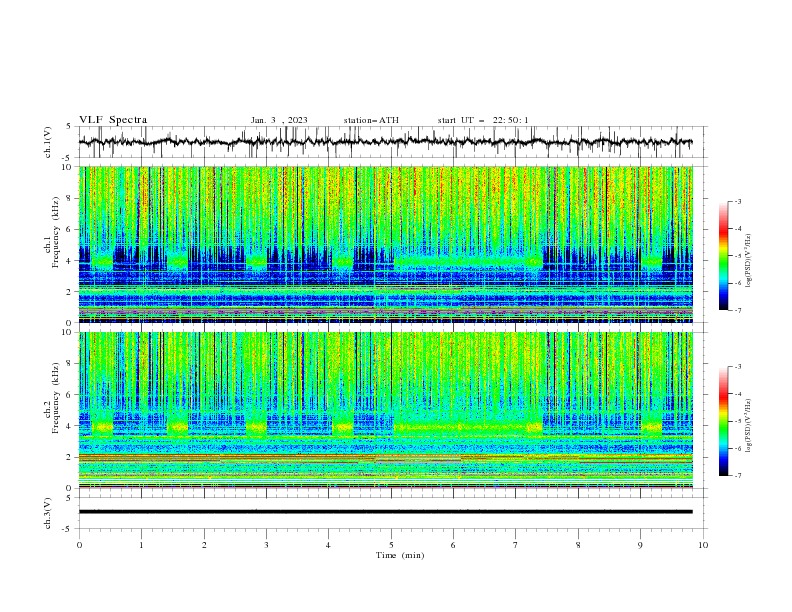Click the "-3" tick on ch.1 colorbar
792x612 pixels.
tap(737, 201)
